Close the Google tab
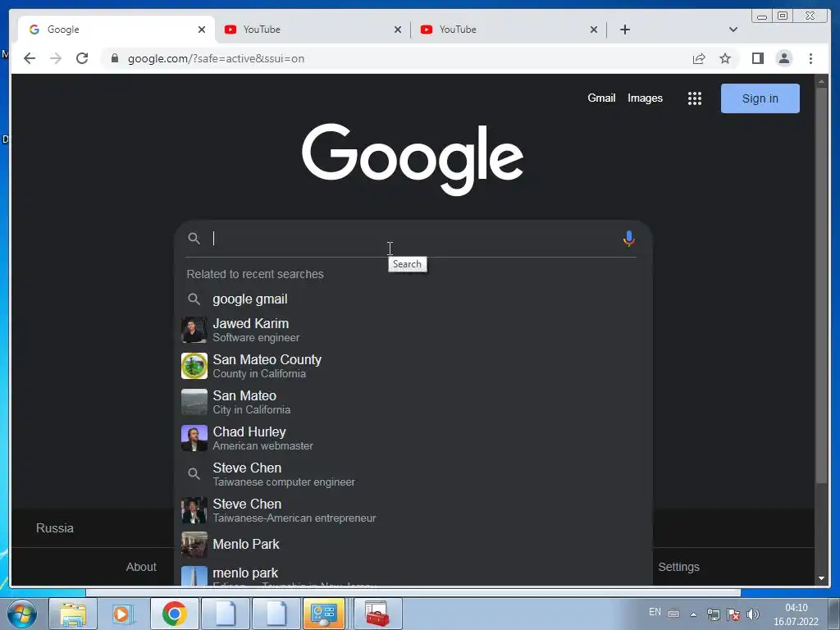 [202, 30]
